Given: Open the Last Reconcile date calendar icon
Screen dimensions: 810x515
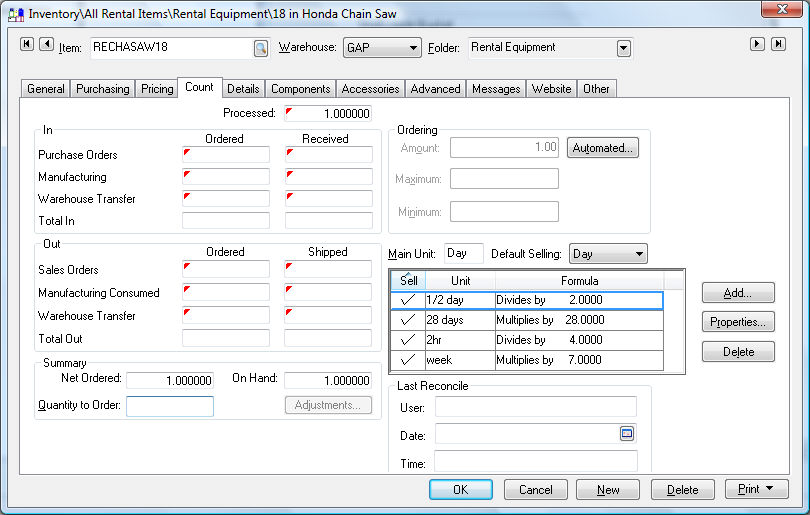Looking at the screenshot, I should coord(627,434).
